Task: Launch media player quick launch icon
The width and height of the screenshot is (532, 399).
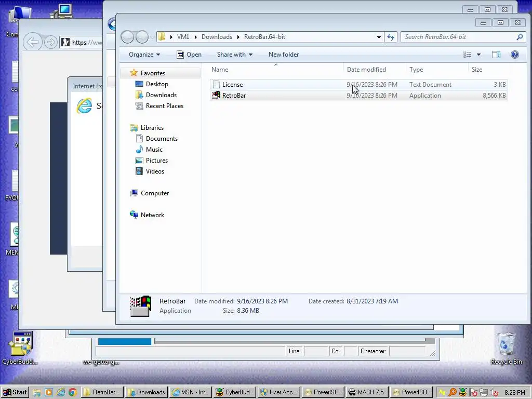Action: click(x=49, y=393)
